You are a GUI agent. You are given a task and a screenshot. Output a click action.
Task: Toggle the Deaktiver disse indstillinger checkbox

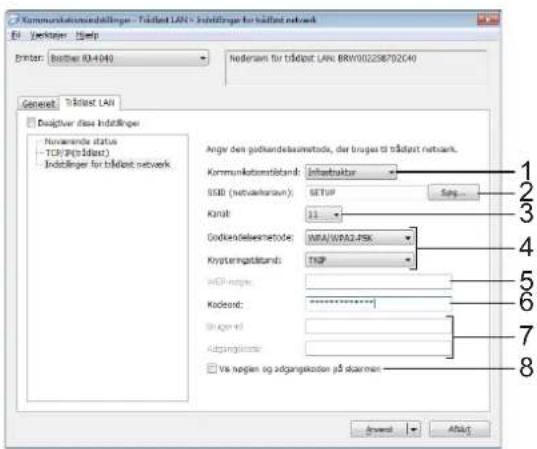pyautogui.click(x=31, y=122)
